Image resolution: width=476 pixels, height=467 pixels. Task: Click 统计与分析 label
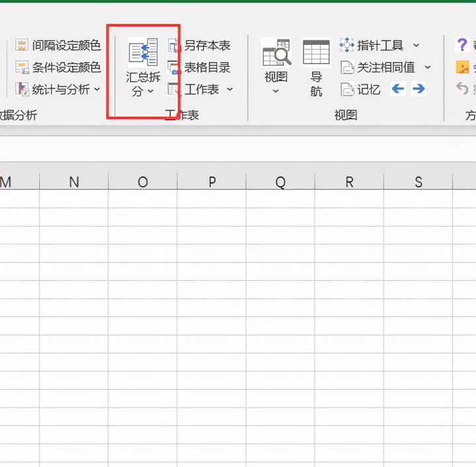[61, 89]
